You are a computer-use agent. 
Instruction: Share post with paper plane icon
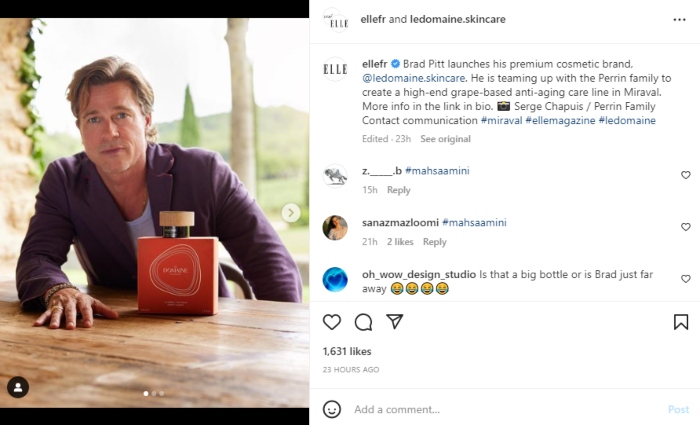coord(395,322)
